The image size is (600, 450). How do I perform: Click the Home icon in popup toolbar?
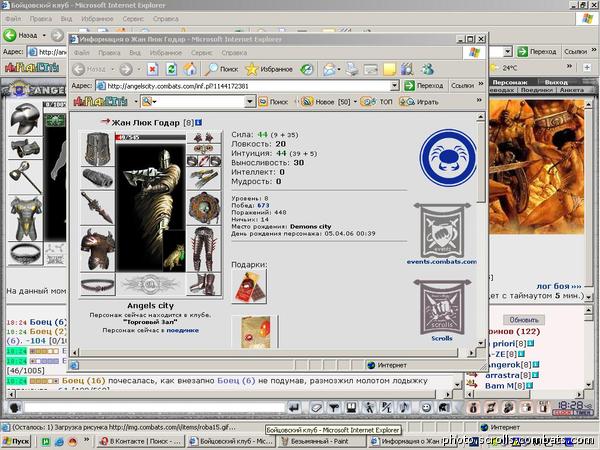(x=190, y=69)
